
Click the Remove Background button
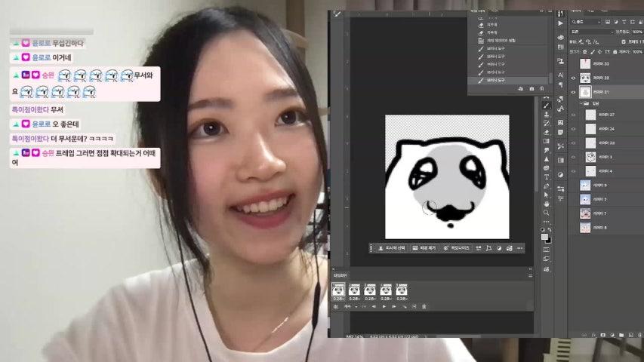424,248
